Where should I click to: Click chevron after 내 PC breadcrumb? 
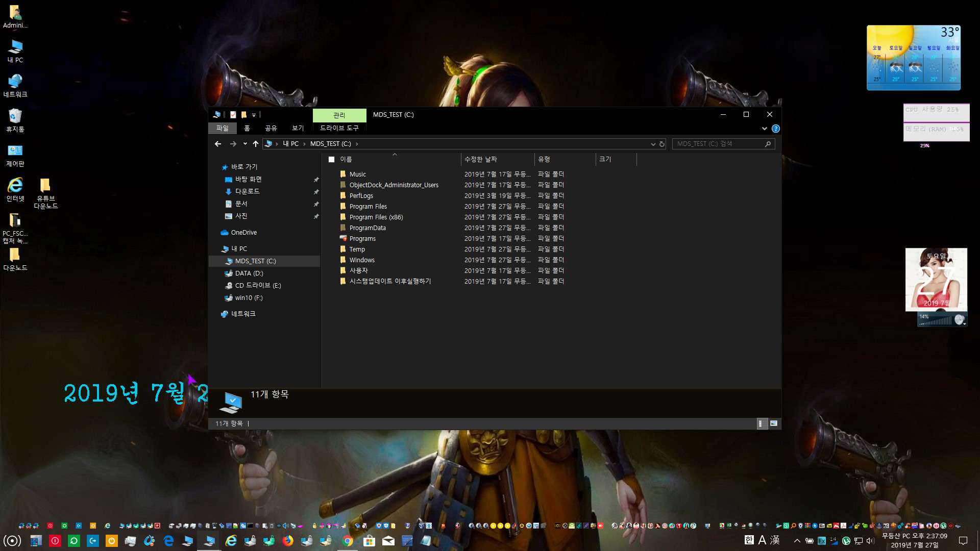(304, 144)
